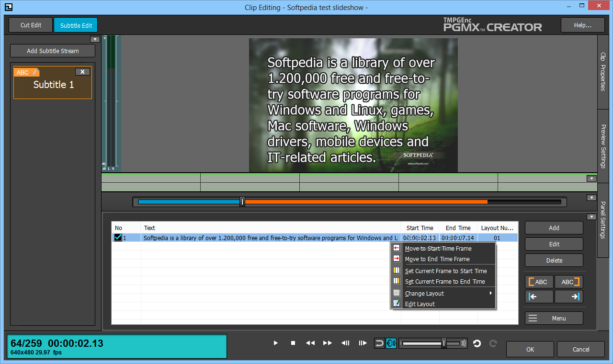
Task: Open the Change Layout submenu
Action: (x=443, y=293)
